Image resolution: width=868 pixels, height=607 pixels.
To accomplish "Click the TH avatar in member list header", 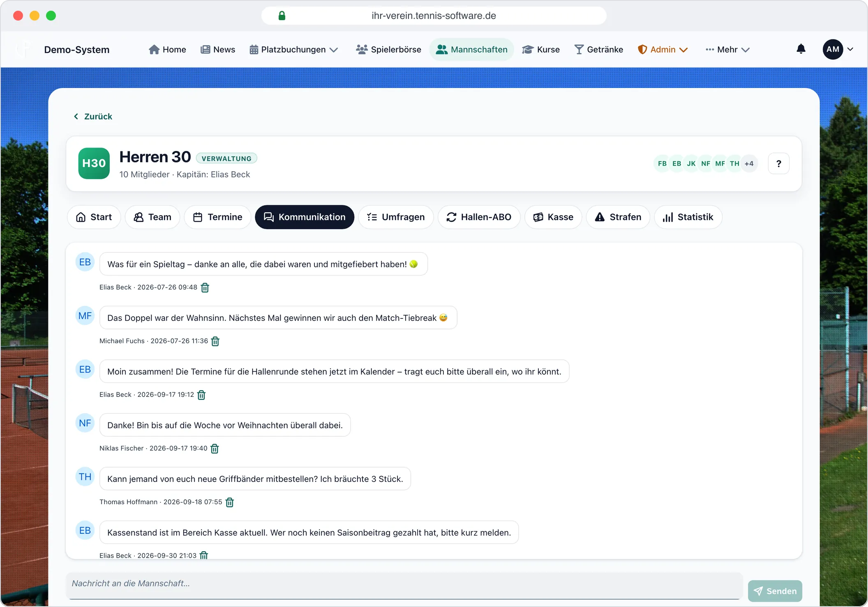I will (x=734, y=164).
